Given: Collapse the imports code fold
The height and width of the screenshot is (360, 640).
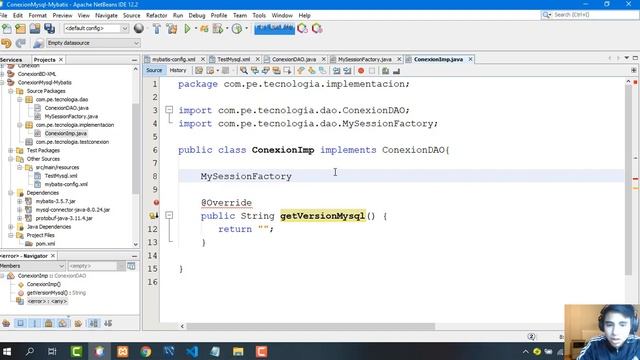Looking at the screenshot, I should point(169,110).
